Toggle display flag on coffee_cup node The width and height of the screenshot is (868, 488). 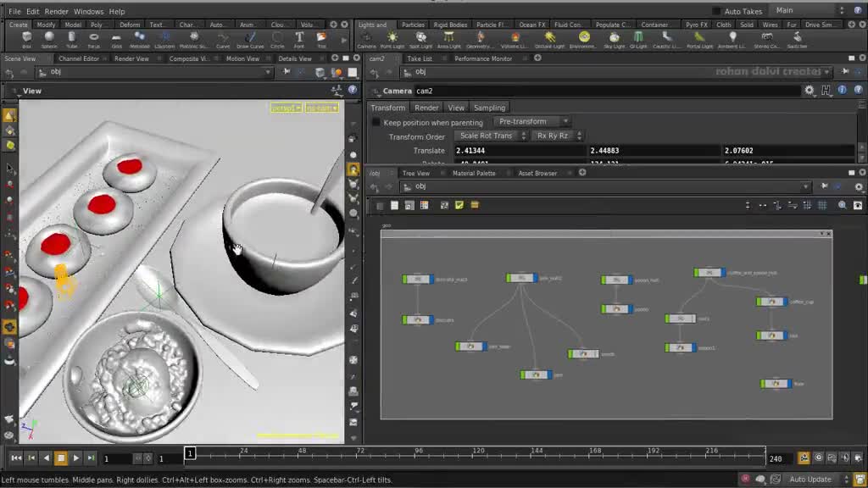(784, 302)
